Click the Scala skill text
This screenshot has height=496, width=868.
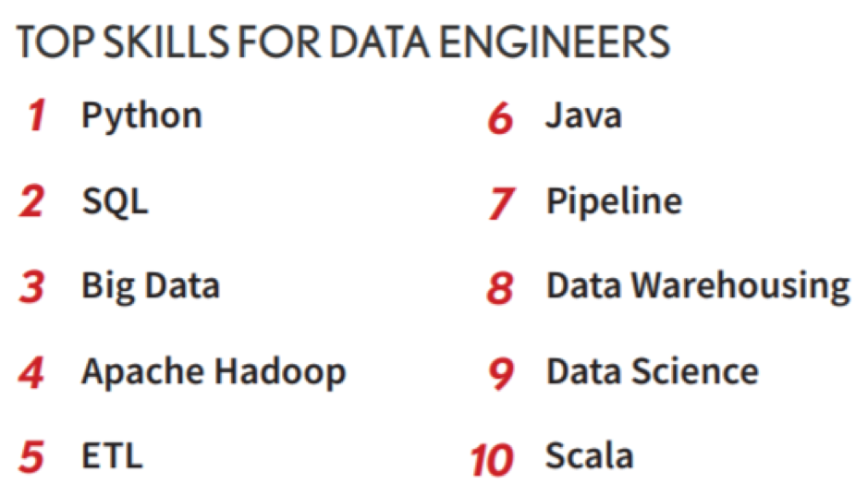click(590, 455)
